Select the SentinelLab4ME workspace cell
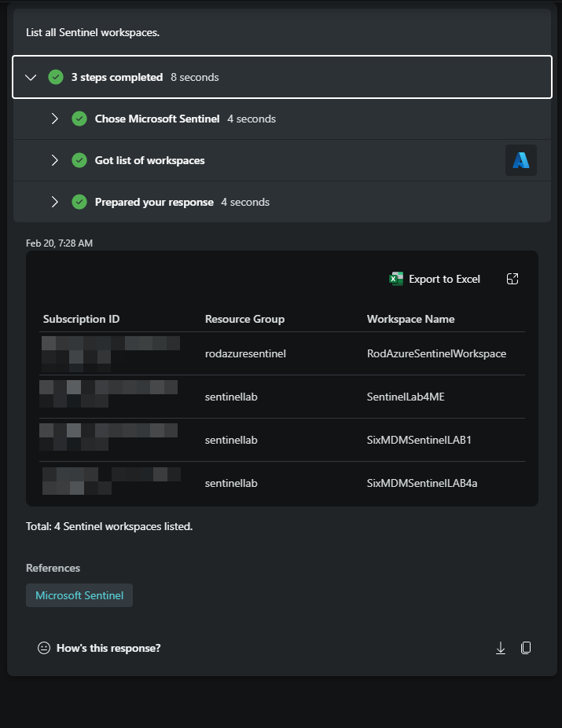The image size is (562, 728). click(406, 397)
